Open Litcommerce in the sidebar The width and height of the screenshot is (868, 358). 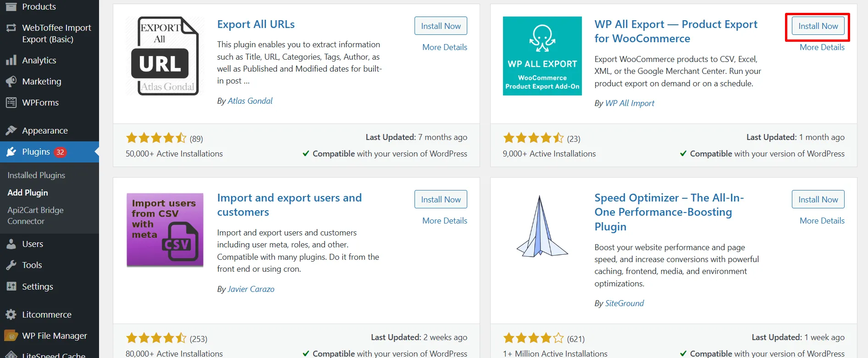[x=47, y=315]
